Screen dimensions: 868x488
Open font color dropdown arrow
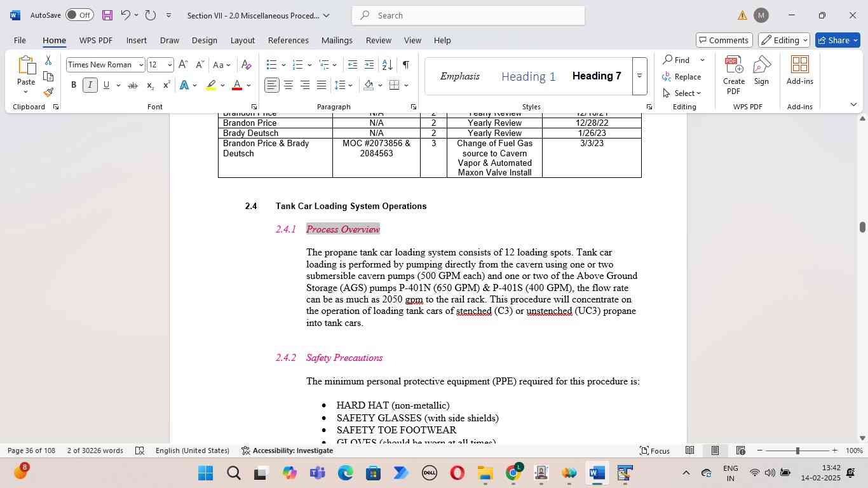tap(248, 85)
